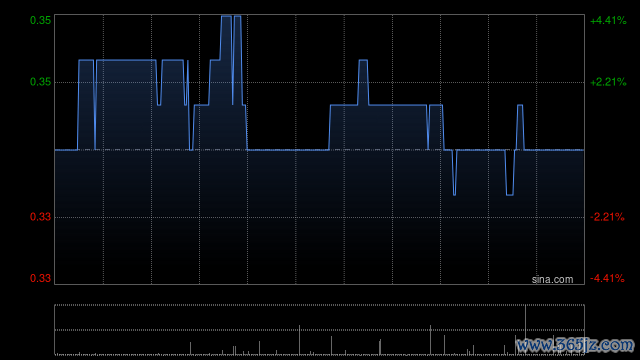Click the +2.21% percentage label
This screenshot has height=360, width=640.
pyautogui.click(x=608, y=82)
